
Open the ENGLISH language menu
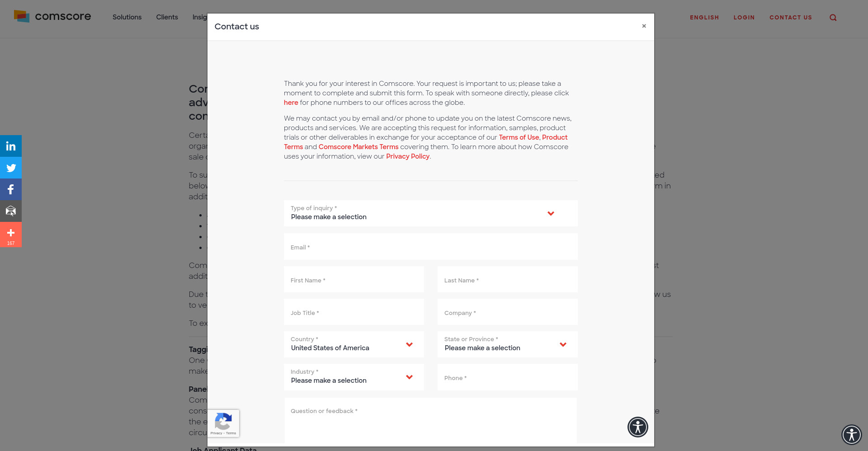click(704, 18)
